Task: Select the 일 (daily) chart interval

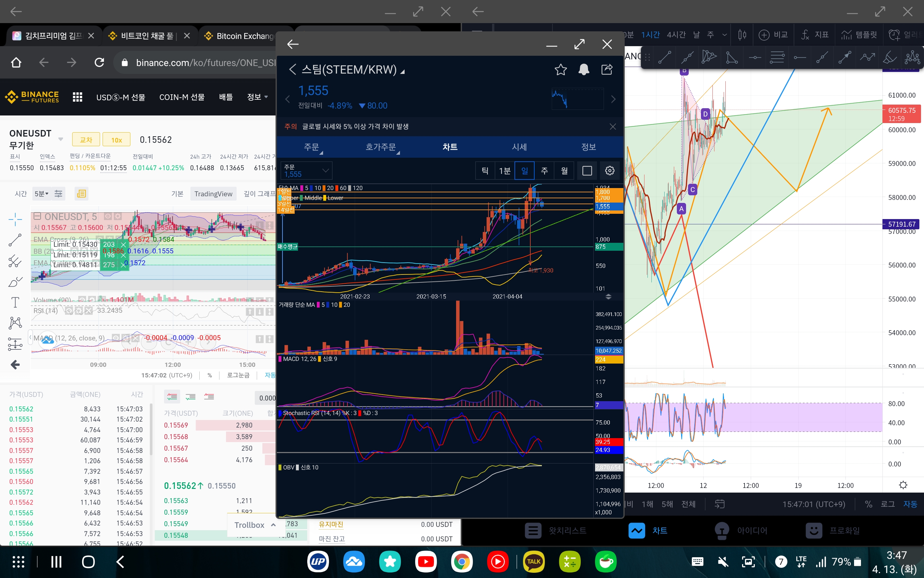Action: pos(524,171)
